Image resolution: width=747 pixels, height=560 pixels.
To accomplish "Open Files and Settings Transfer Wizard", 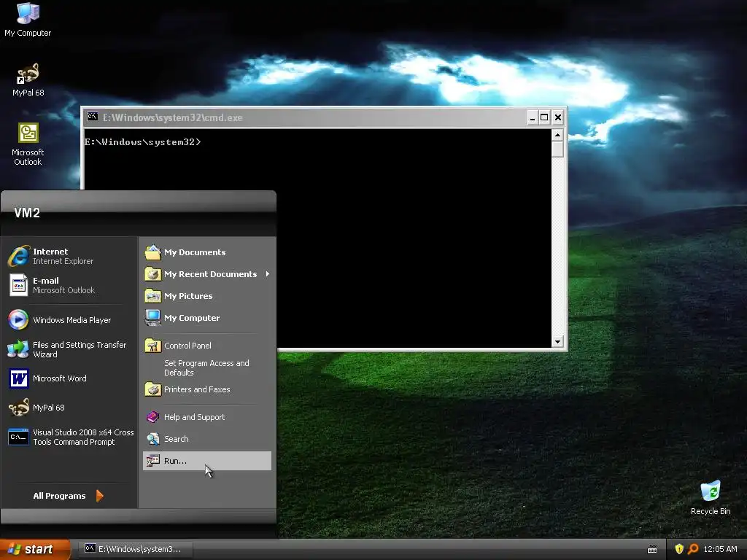I will click(69, 349).
